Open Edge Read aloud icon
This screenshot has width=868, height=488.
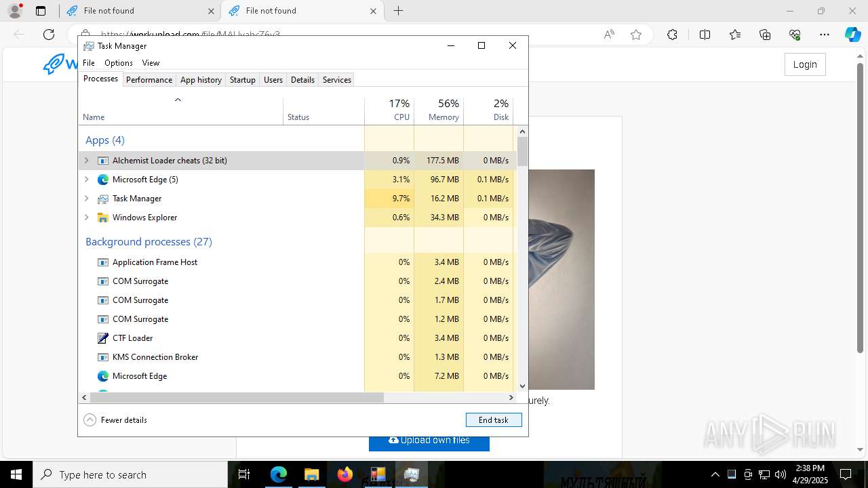[609, 35]
